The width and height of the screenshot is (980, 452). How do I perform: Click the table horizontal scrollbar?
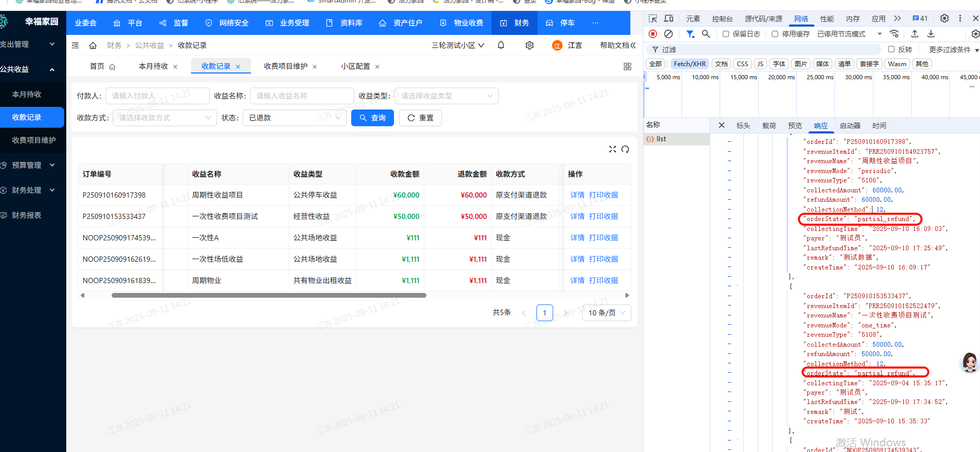pyautogui.click(x=269, y=295)
